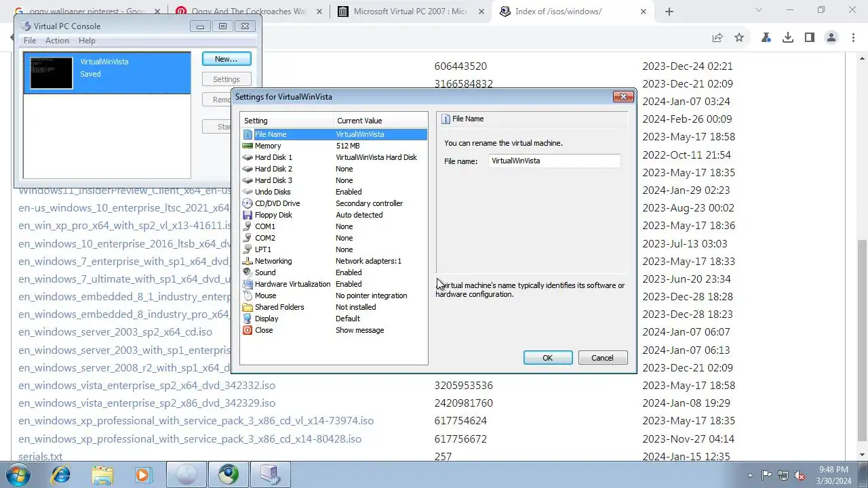The width and height of the screenshot is (868, 488).
Task: Open the x14-74974.iso XP professional link
Action: (x=196, y=420)
